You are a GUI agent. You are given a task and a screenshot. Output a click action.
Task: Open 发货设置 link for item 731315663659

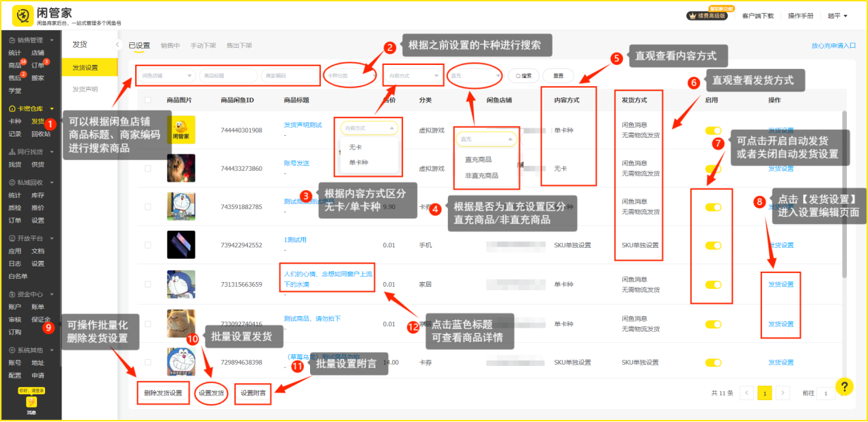pos(781,284)
